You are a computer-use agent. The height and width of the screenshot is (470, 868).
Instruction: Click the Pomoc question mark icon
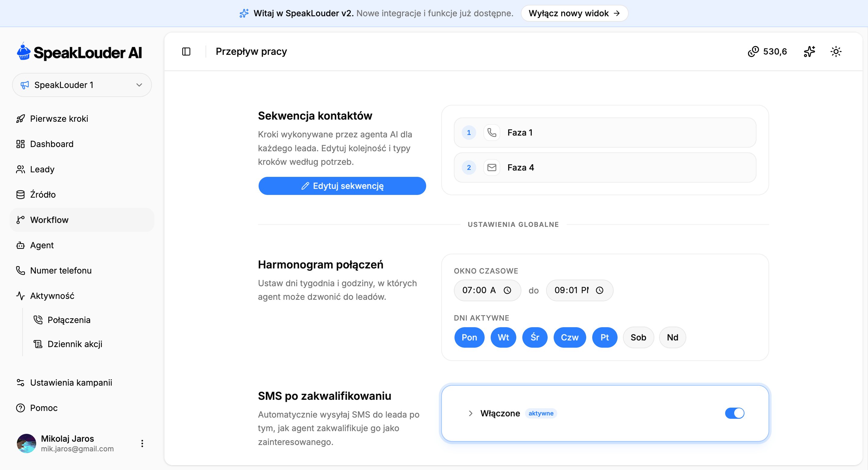(x=20, y=408)
